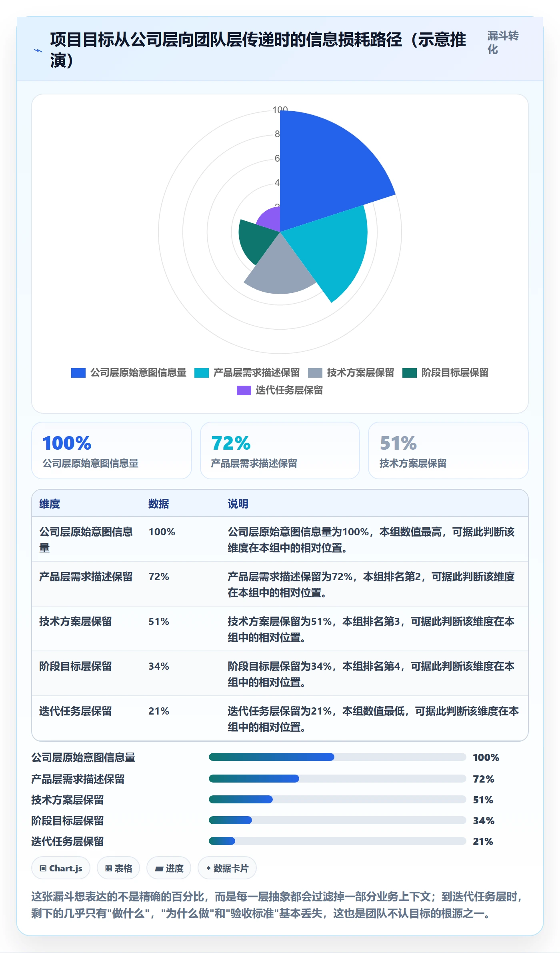The image size is (560, 953).
Task: Select the 公司层原始意图信息量 table row name
Action: [x=86, y=540]
